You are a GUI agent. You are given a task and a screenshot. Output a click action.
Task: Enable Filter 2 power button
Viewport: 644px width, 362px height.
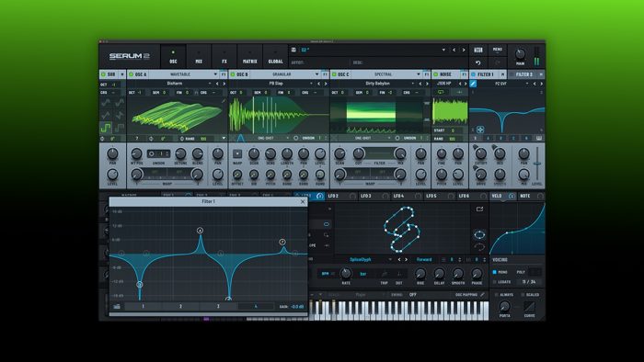[512, 74]
